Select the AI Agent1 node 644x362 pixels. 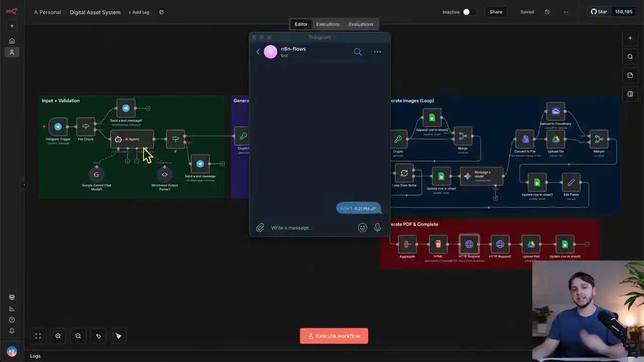click(x=132, y=139)
